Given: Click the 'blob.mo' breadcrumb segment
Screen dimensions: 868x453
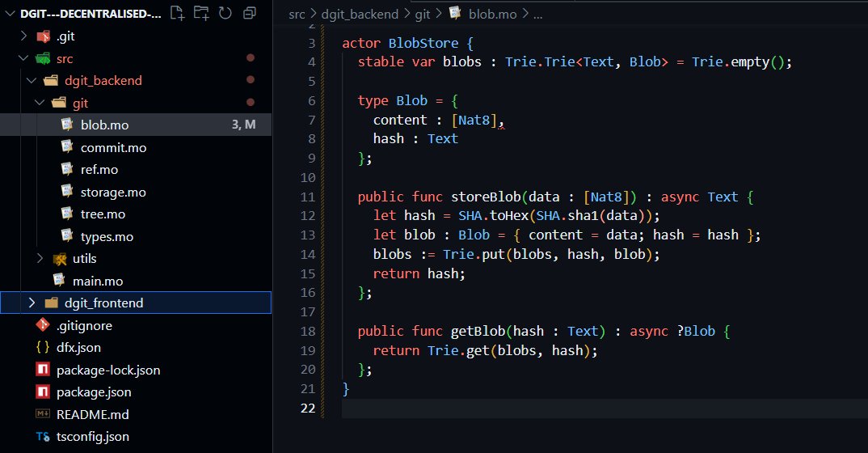Looking at the screenshot, I should 493,15.
